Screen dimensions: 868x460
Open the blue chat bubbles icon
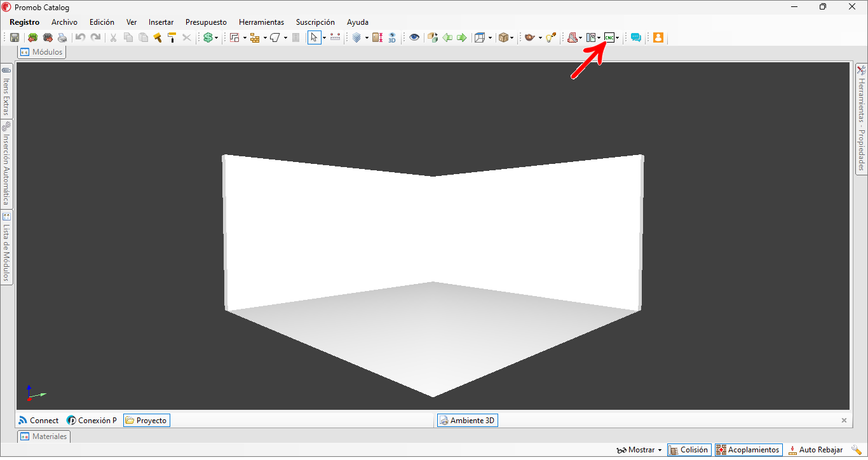pos(635,37)
